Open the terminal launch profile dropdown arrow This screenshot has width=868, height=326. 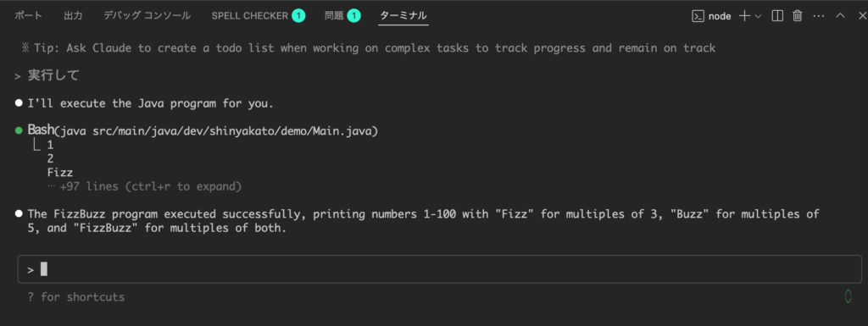758,16
